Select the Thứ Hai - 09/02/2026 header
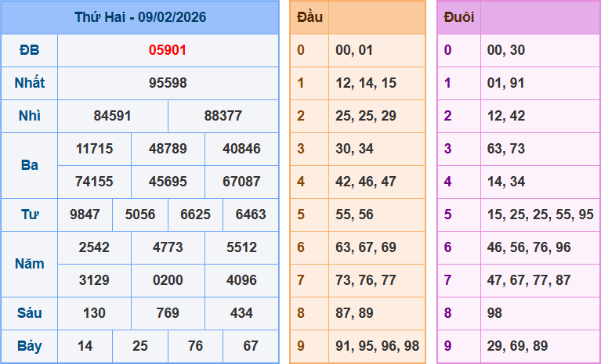This screenshot has height=364, width=601. [x=140, y=17]
